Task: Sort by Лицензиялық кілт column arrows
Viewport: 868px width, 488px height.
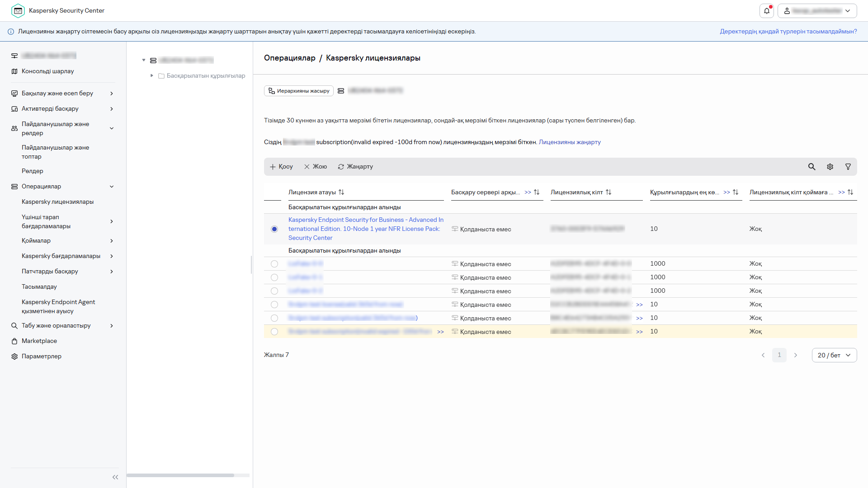Action: 609,192
